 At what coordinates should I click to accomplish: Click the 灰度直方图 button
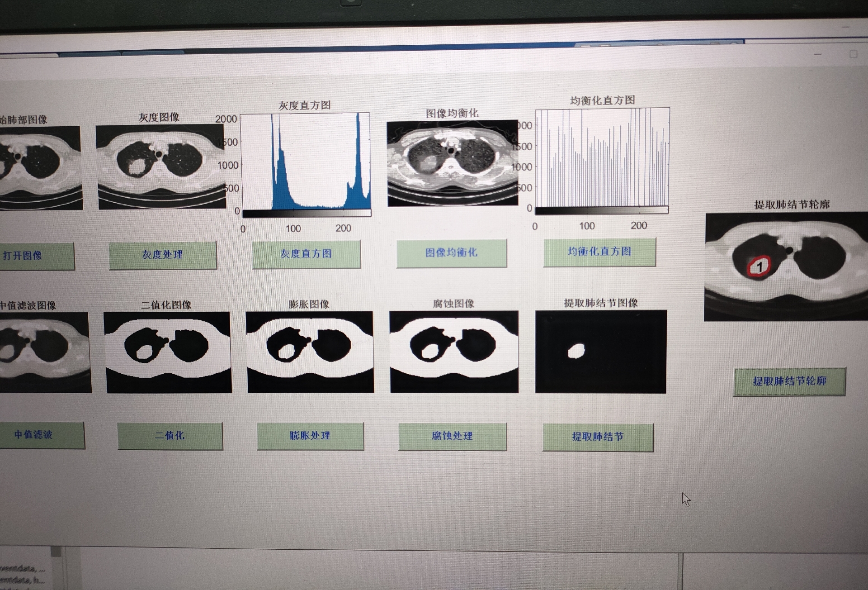[306, 254]
